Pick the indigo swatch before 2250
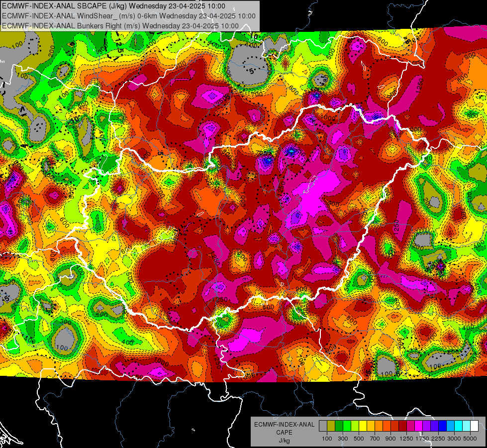 tap(434, 426)
